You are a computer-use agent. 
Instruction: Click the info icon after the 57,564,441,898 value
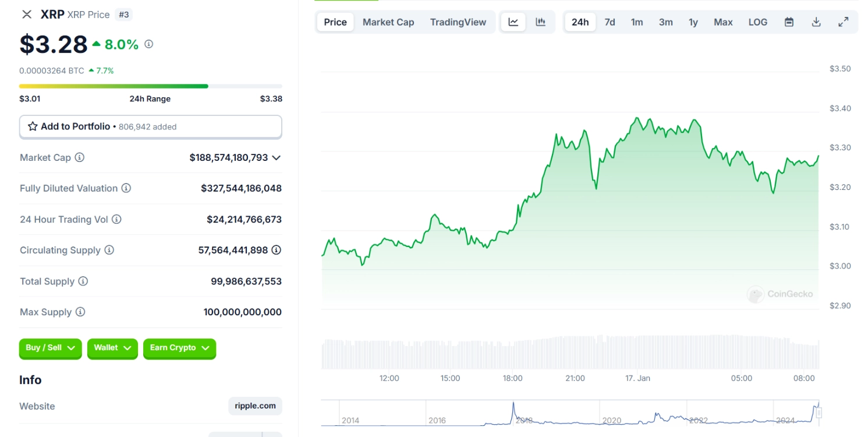pyautogui.click(x=277, y=250)
